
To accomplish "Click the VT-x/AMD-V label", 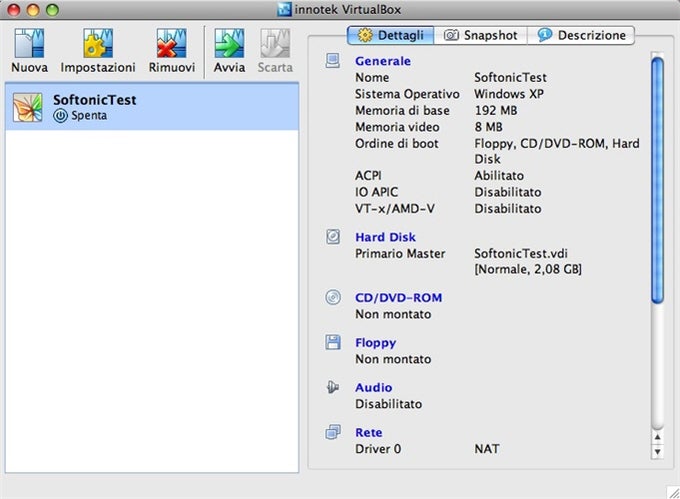I will point(395,209).
